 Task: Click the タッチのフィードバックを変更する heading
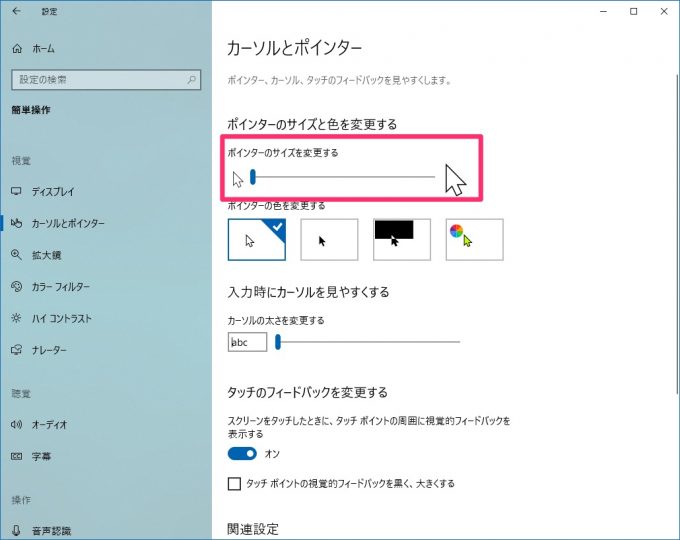(x=307, y=393)
